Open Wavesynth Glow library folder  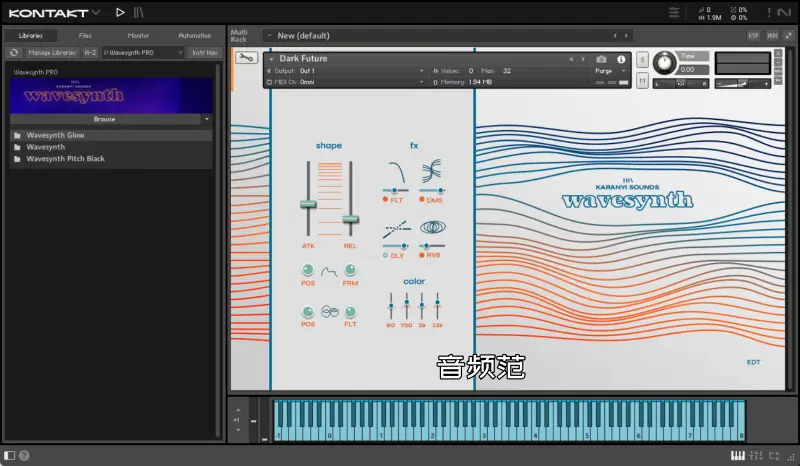point(111,135)
